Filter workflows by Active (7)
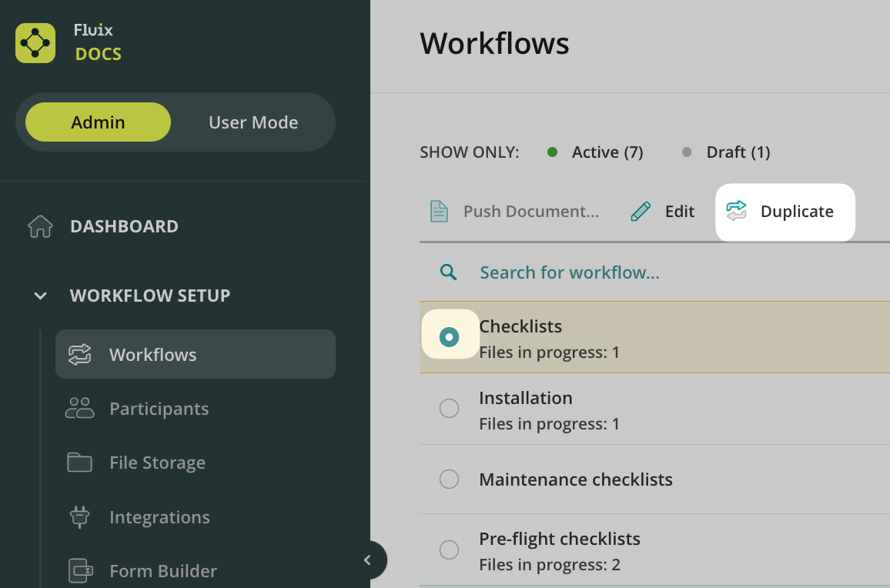 click(595, 152)
